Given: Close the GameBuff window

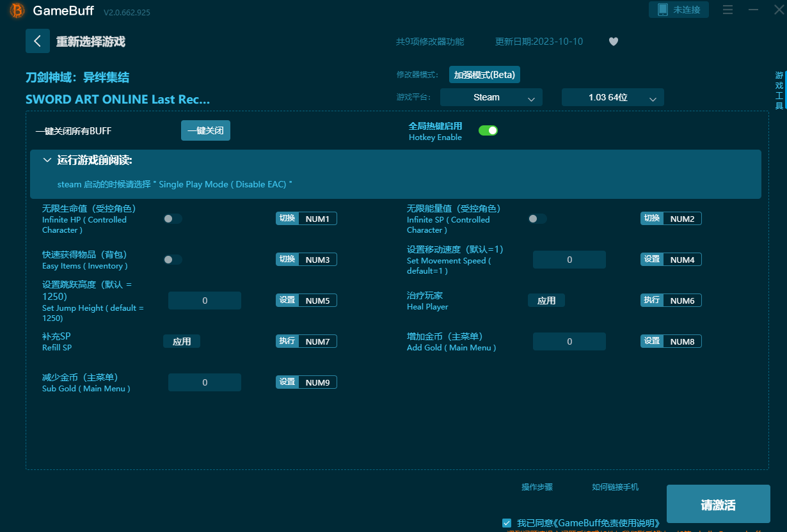Looking at the screenshot, I should pos(777,10).
